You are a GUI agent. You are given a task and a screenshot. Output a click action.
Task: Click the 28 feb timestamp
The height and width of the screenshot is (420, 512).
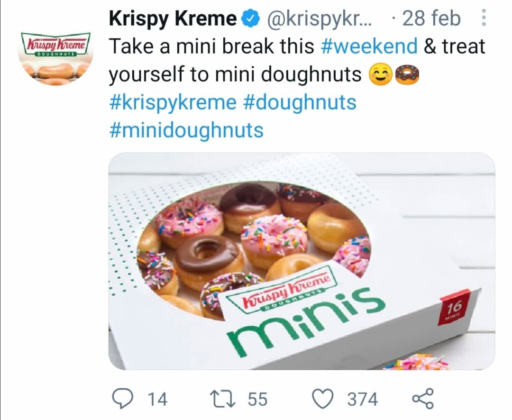click(431, 19)
